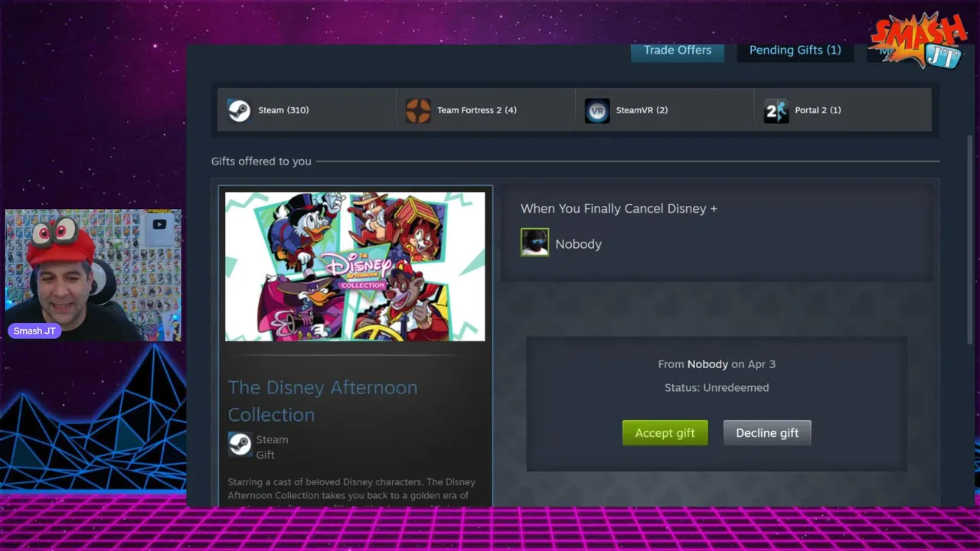Click the YouTube play icon in webcam overlay
This screenshot has height=551, width=980.
159,225
